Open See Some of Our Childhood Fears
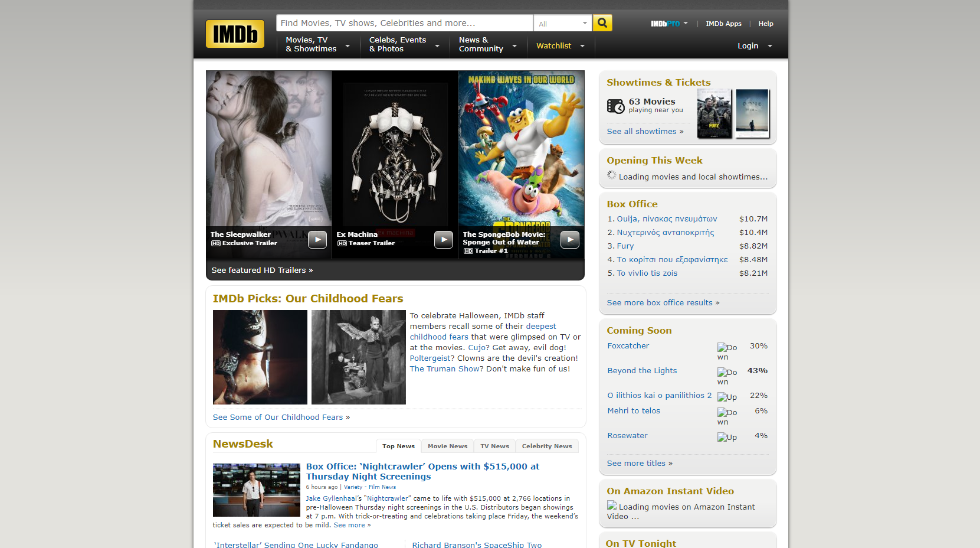 coord(281,417)
